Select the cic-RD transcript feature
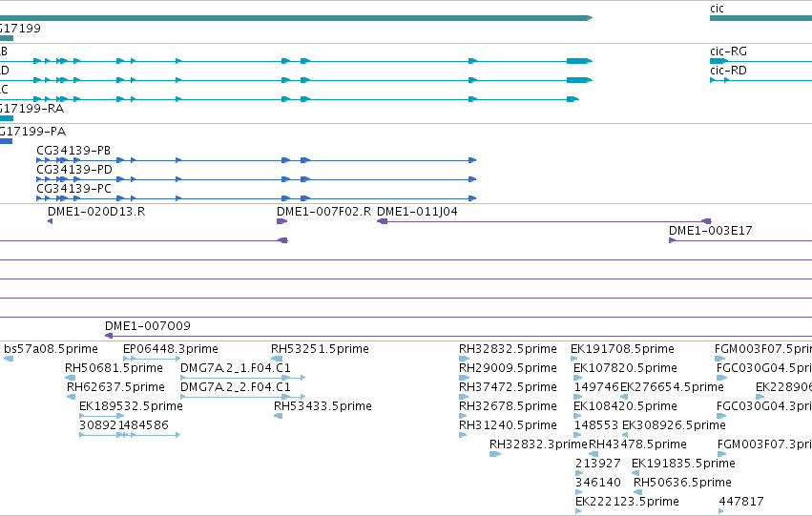812x516 pixels. (x=760, y=80)
